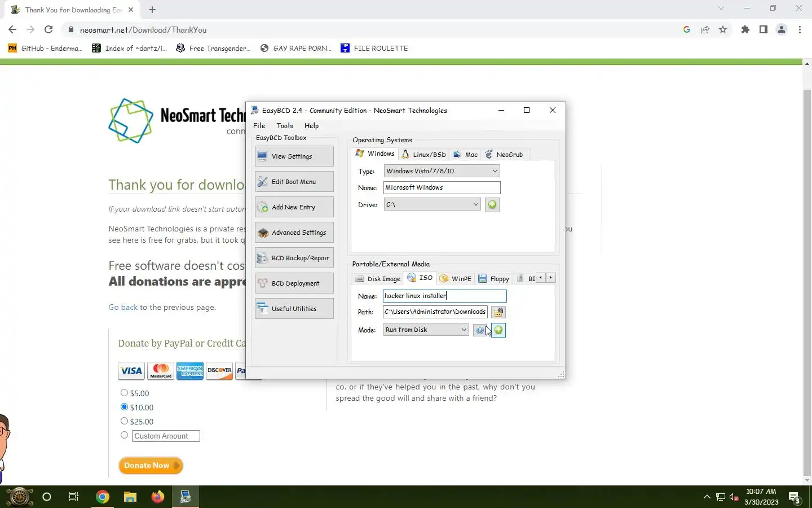This screenshot has width=812, height=508.
Task: Select the $25.00 donation option
Action: click(124, 421)
